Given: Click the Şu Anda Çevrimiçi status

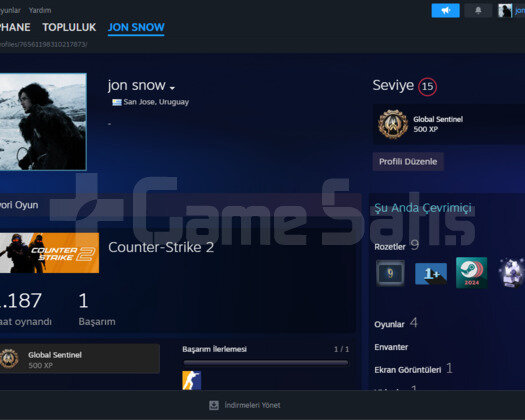Looking at the screenshot, I should click(423, 208).
